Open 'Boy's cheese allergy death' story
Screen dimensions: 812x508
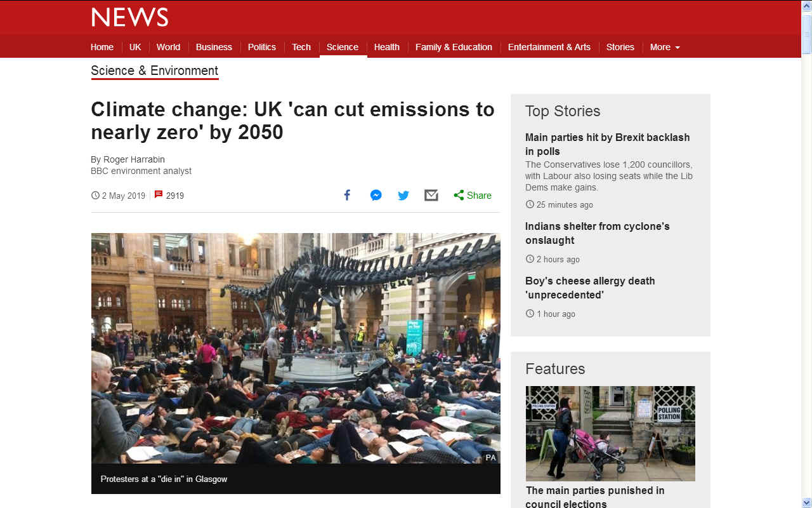pyautogui.click(x=590, y=288)
